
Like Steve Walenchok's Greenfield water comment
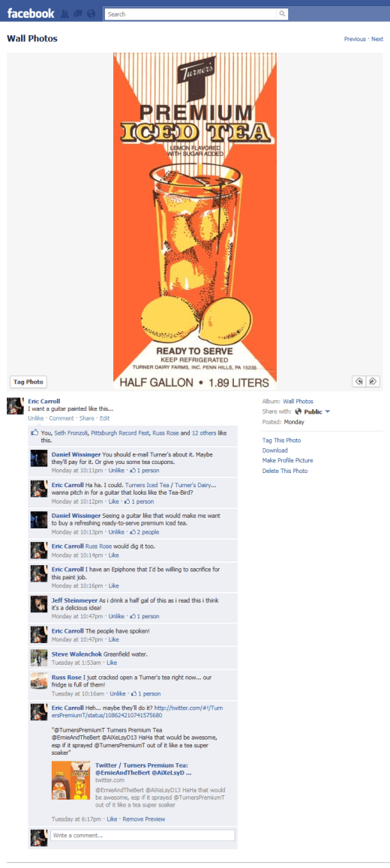coord(111,663)
